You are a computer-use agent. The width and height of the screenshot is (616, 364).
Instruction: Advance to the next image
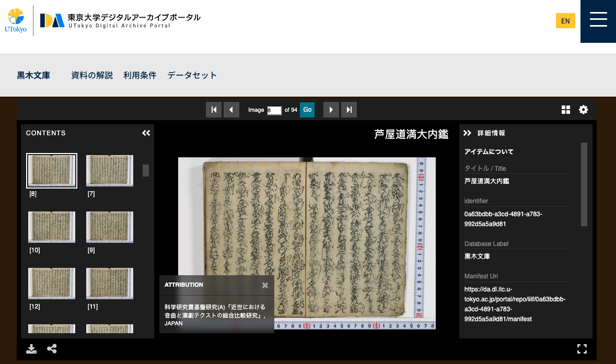click(331, 110)
